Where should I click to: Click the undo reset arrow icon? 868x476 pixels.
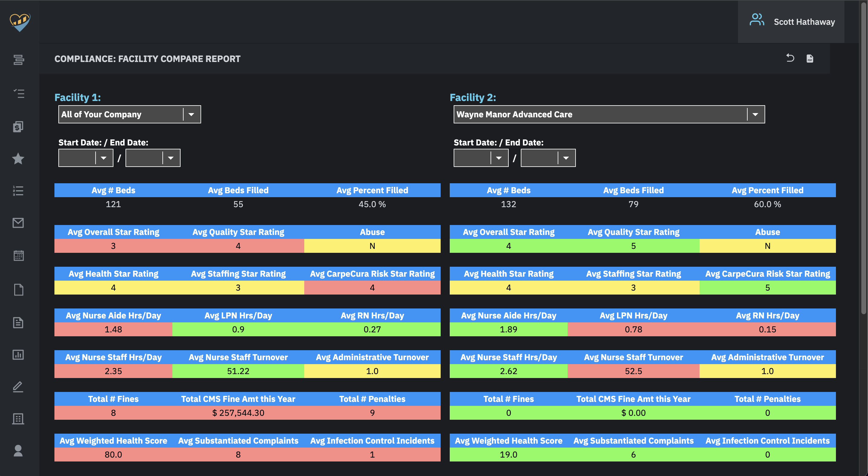[790, 58]
